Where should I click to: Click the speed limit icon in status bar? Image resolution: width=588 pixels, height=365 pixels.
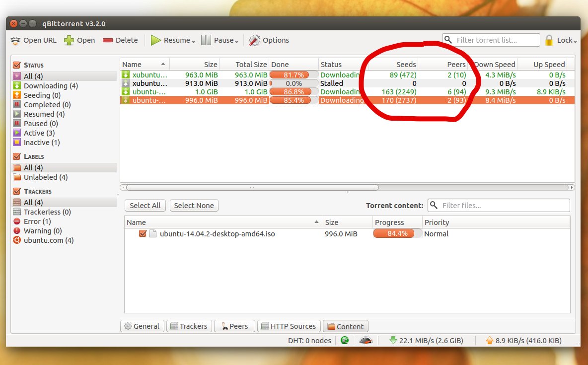[366, 341]
